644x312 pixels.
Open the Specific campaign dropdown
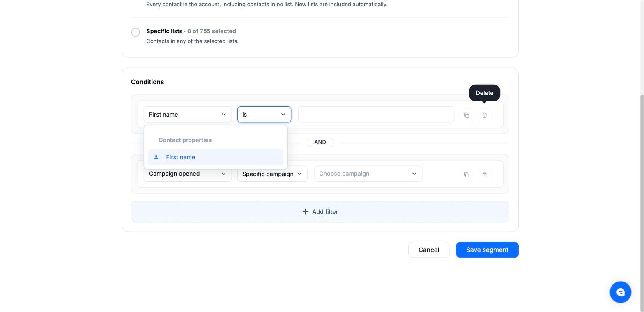point(272,174)
